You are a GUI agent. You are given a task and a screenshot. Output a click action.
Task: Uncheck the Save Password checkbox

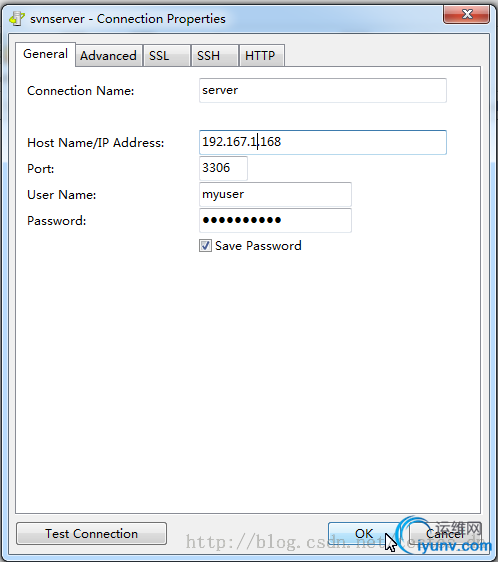coord(205,246)
